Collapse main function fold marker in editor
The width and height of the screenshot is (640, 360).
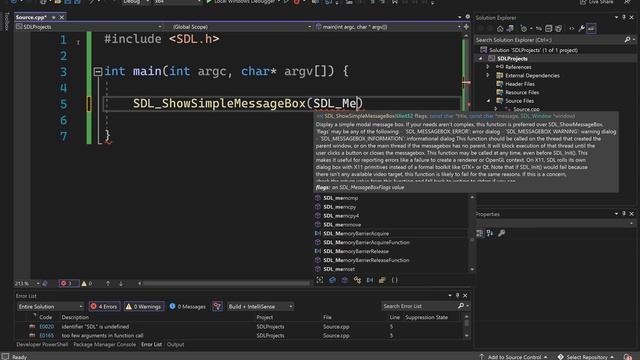[x=98, y=72]
